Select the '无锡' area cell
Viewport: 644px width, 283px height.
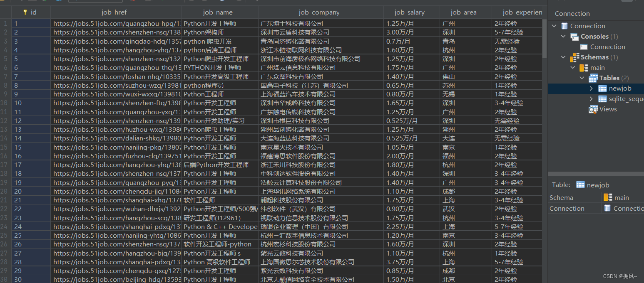point(466,94)
